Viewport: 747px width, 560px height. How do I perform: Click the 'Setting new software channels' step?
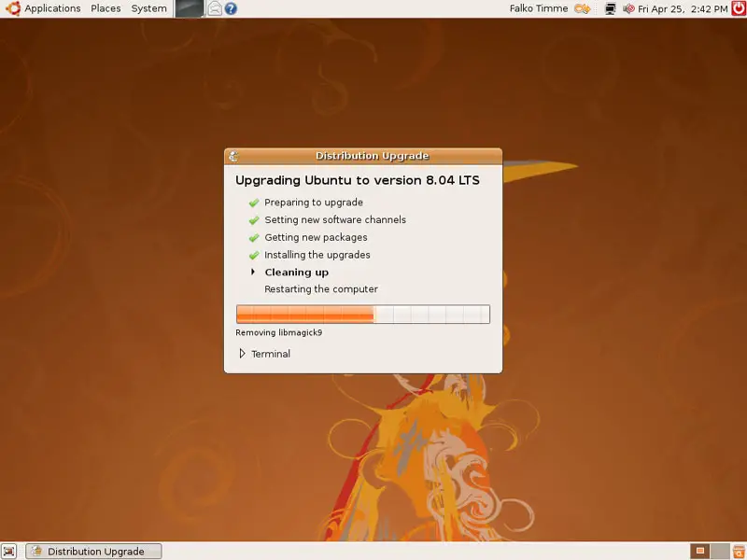(335, 219)
